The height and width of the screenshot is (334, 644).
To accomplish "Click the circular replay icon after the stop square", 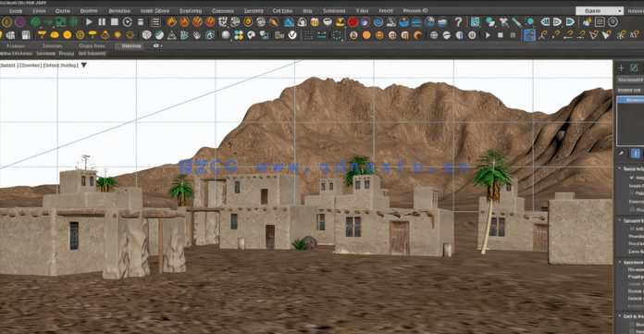I will (x=128, y=22).
